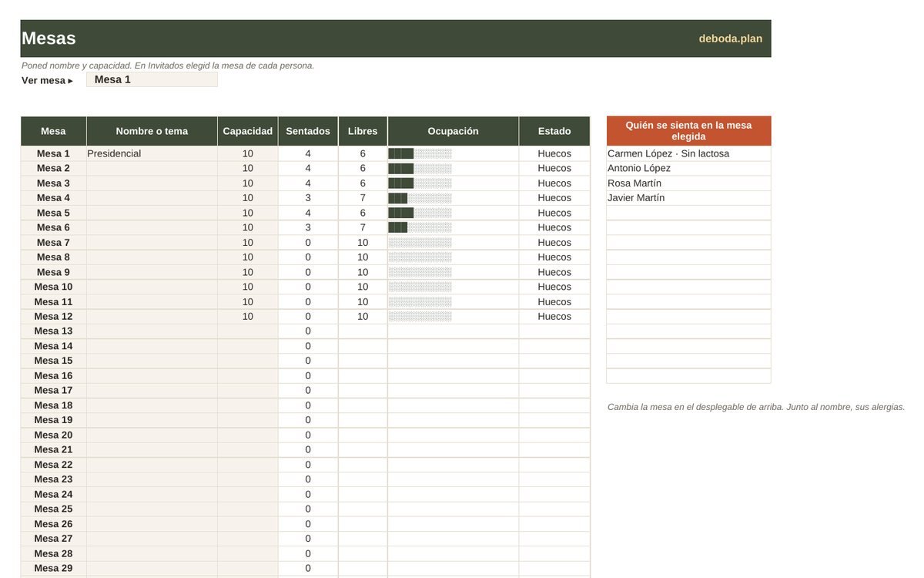Select the 'Mesa 8' row label

click(x=53, y=257)
